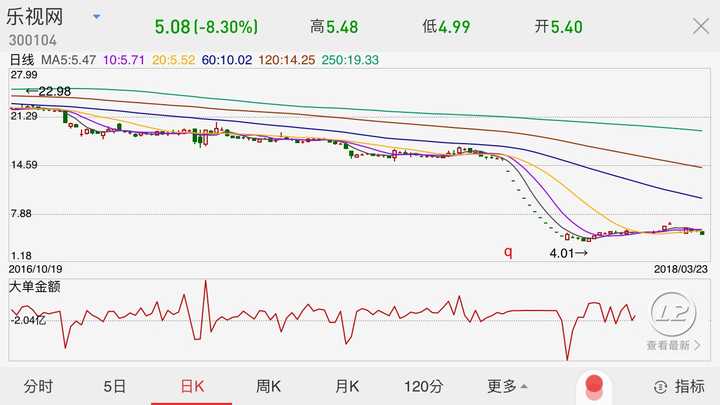Tap the 7.88 price axis label
Screen dimensions: 720x405
click(21, 214)
